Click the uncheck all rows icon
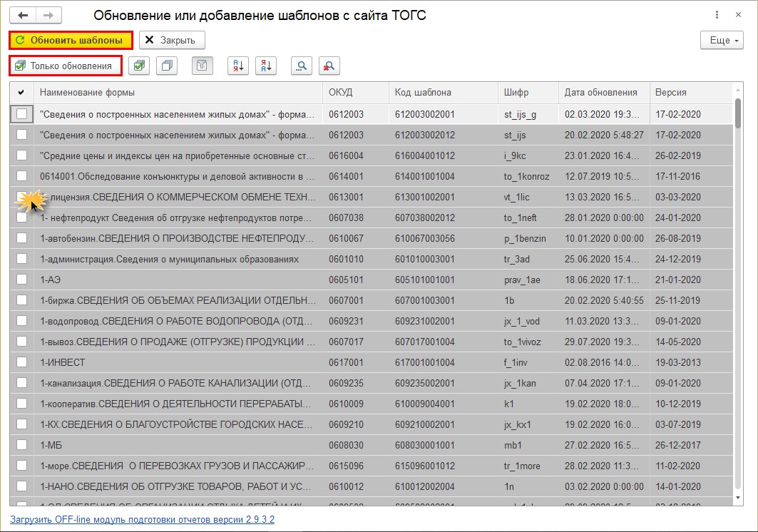758x532 pixels. pos(167,66)
